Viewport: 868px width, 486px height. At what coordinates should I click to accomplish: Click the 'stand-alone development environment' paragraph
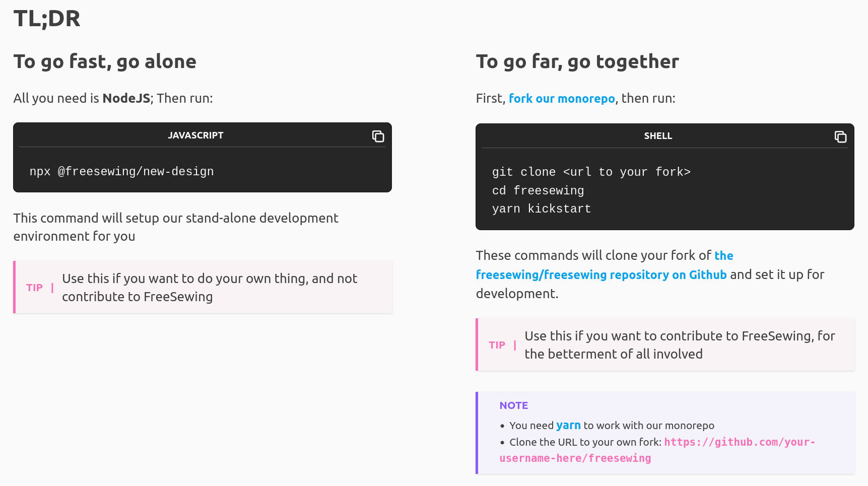click(x=176, y=227)
